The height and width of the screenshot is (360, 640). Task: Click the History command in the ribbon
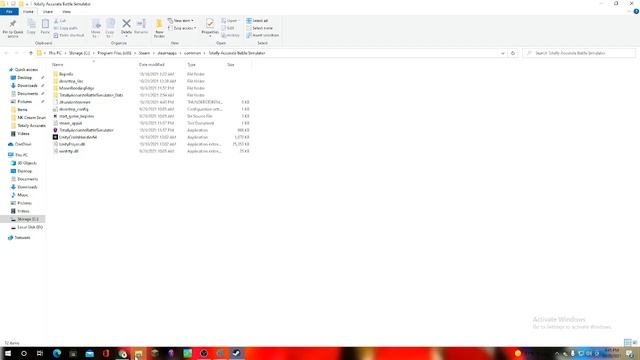click(231, 35)
